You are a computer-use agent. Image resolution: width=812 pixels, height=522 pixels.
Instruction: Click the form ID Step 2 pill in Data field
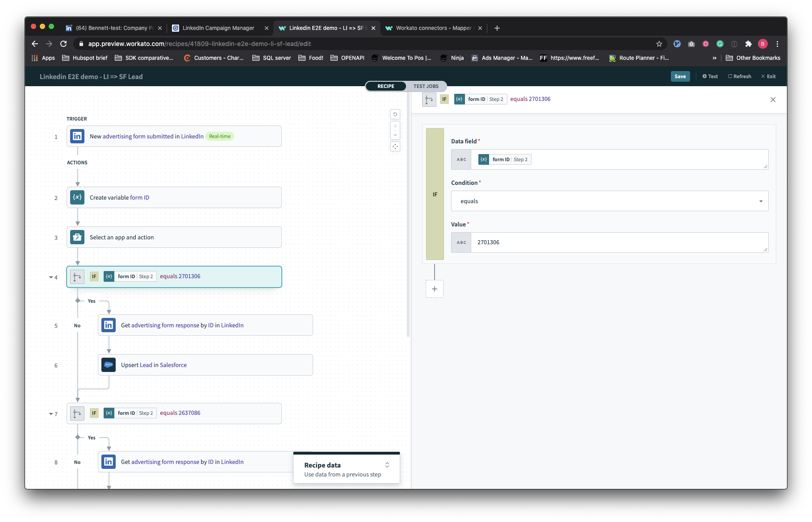504,159
